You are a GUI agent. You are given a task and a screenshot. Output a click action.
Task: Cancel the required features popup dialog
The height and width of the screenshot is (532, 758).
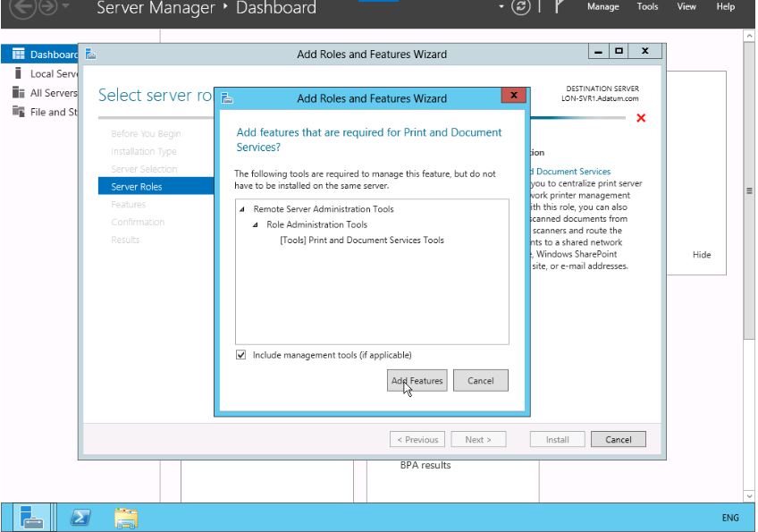tap(480, 381)
